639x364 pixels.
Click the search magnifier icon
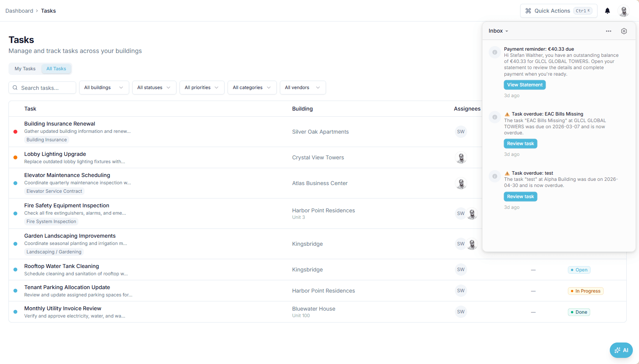click(x=15, y=88)
